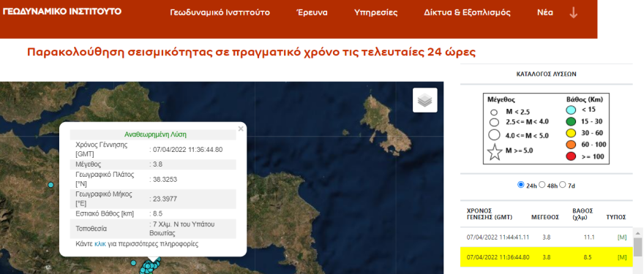This screenshot has width=644, height=274.
Task: Open the Υπηρεσίες menu
Action: click(376, 12)
